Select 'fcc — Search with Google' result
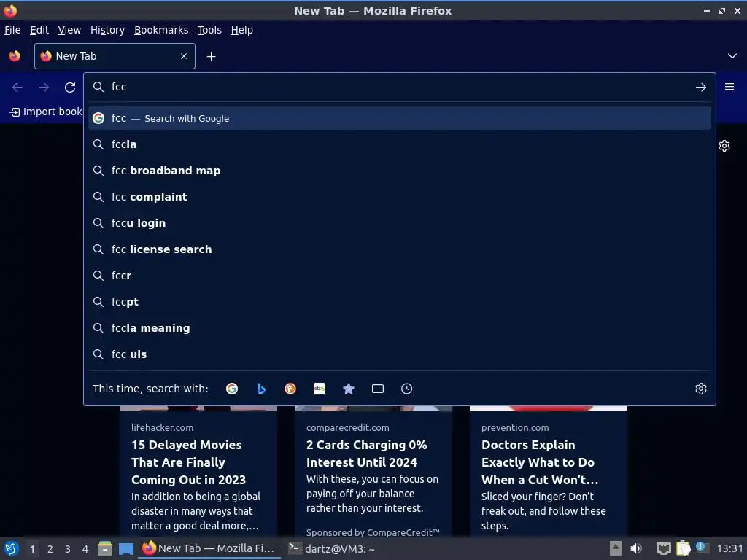This screenshot has height=560, width=747. 399,118
